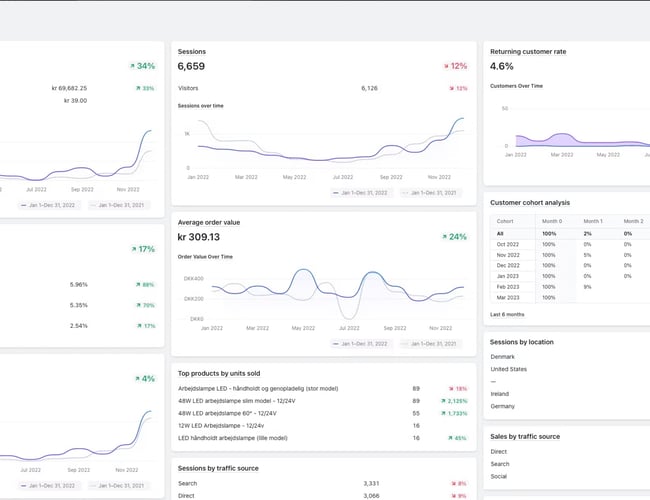Click the Search row in Sessions by traffic source

pyautogui.click(x=323, y=483)
